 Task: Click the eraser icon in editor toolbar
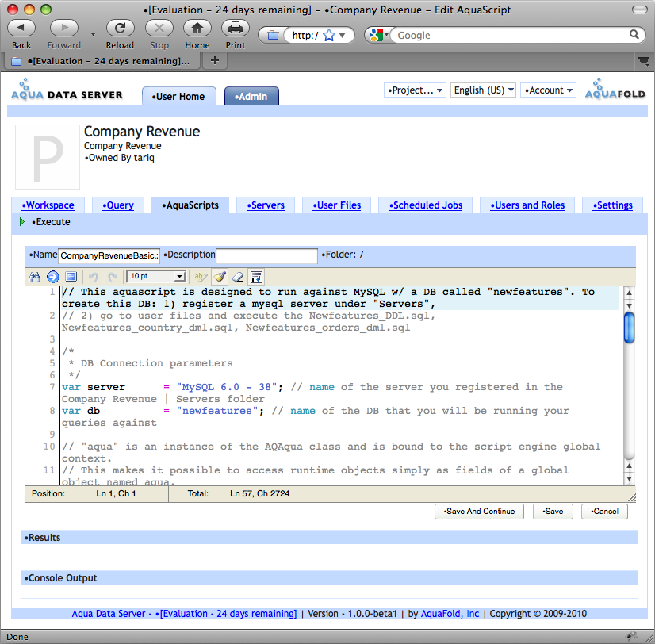[x=238, y=277]
